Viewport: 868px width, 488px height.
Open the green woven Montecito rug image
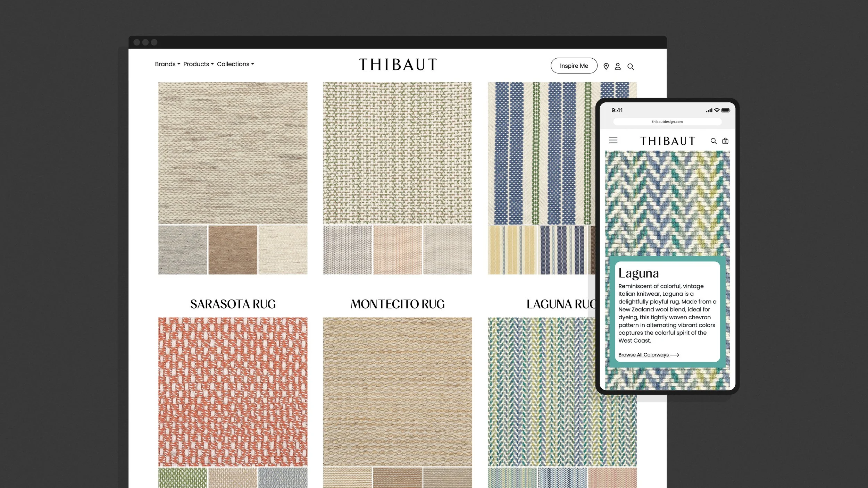(x=398, y=153)
